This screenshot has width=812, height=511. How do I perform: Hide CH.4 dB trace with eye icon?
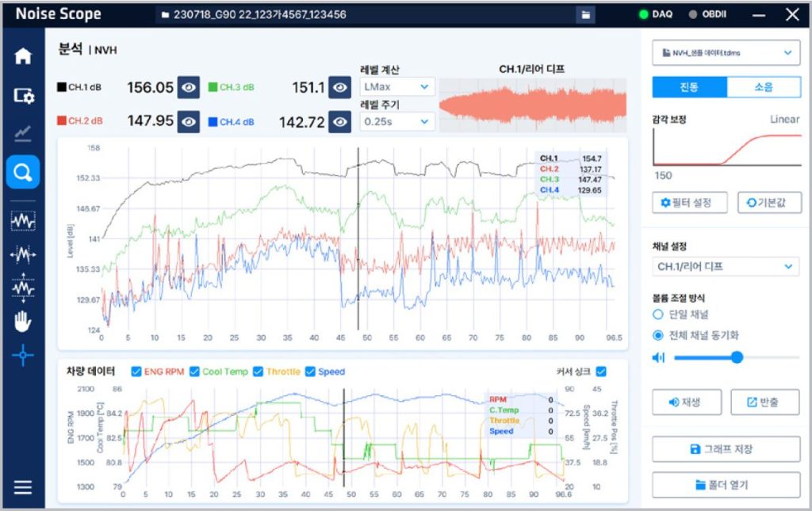[340, 121]
